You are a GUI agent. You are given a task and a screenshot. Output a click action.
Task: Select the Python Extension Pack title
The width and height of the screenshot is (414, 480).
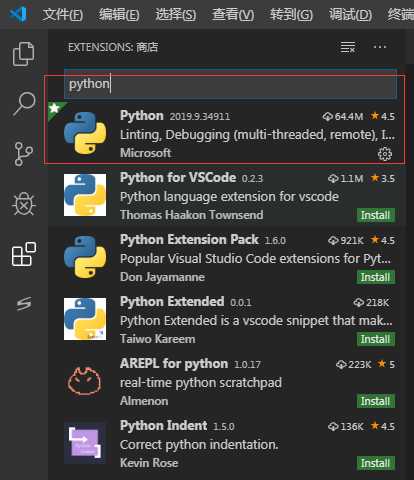pyautogui.click(x=189, y=240)
